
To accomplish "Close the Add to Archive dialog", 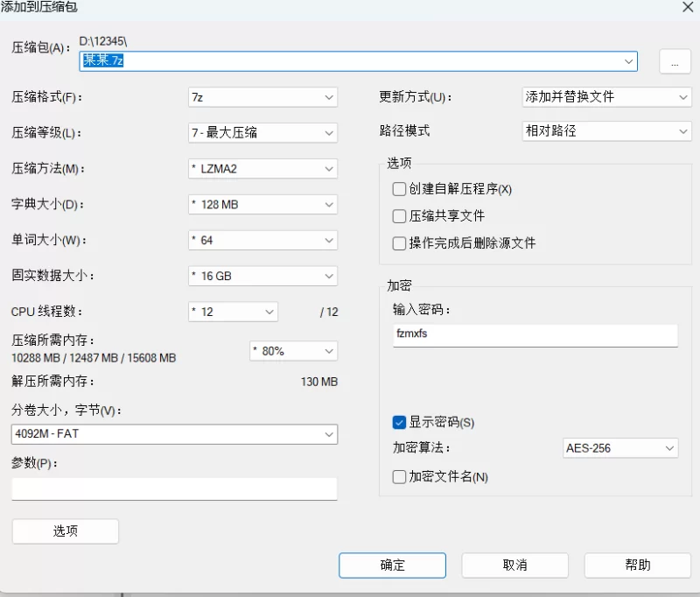I will point(688,6).
